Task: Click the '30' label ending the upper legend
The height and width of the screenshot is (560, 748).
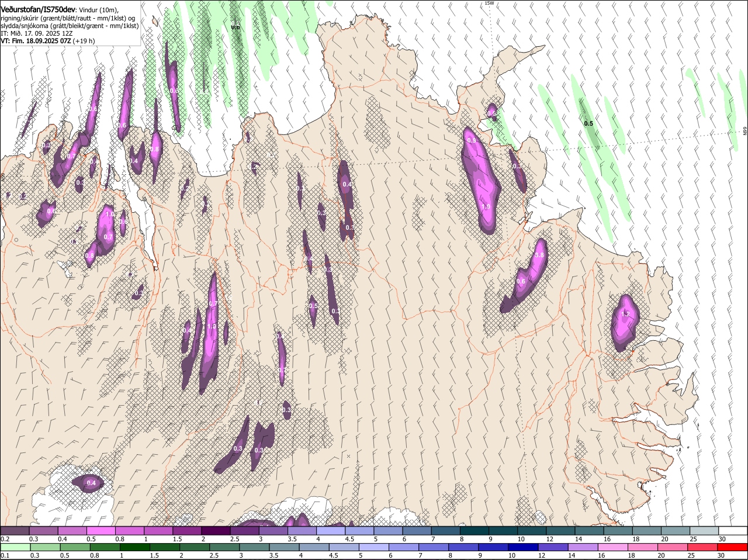Action: click(722, 539)
